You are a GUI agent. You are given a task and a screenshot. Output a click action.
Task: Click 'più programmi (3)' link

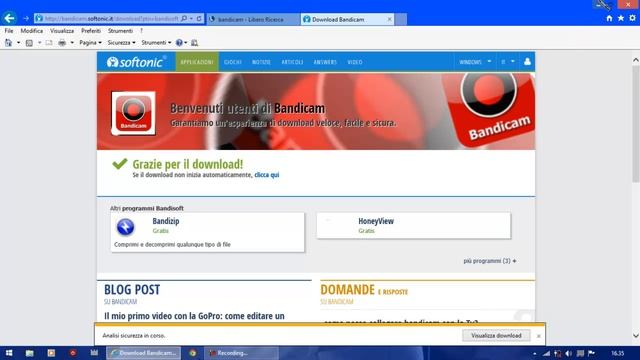(x=490, y=261)
